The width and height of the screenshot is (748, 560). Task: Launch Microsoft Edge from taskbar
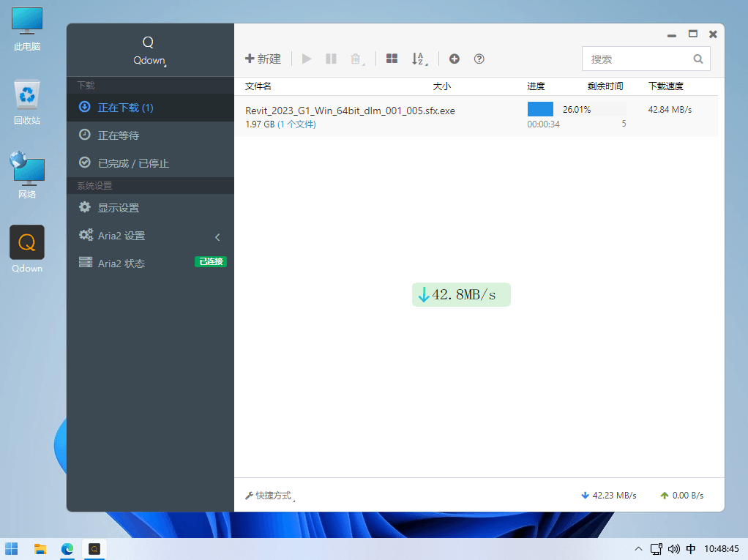(x=67, y=549)
